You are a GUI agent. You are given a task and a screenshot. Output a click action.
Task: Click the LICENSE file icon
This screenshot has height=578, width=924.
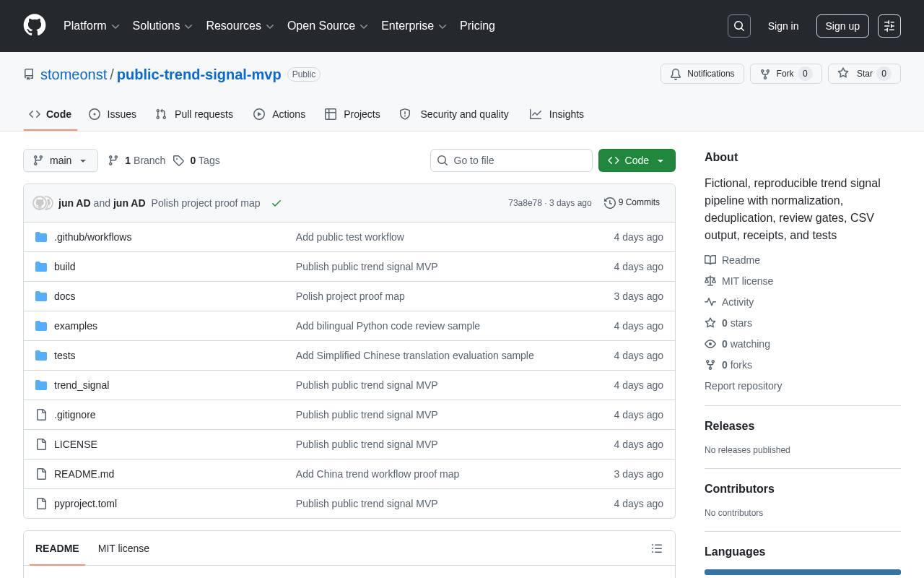(x=41, y=444)
